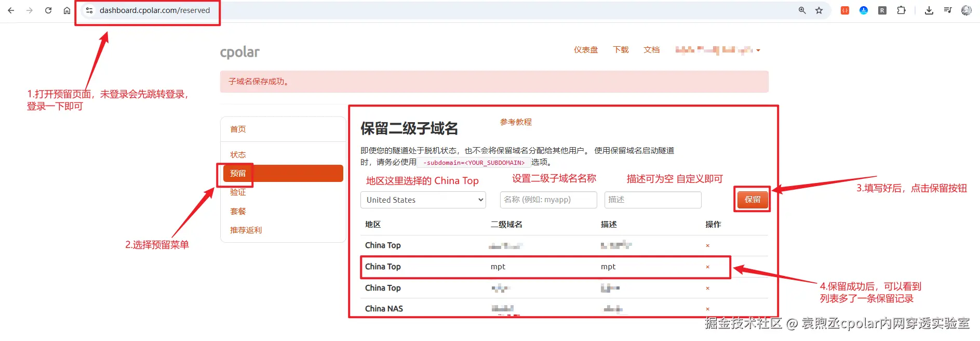The width and height of the screenshot is (980, 341).
Task: Bookmark this page with the star icon
Action: [x=819, y=10]
